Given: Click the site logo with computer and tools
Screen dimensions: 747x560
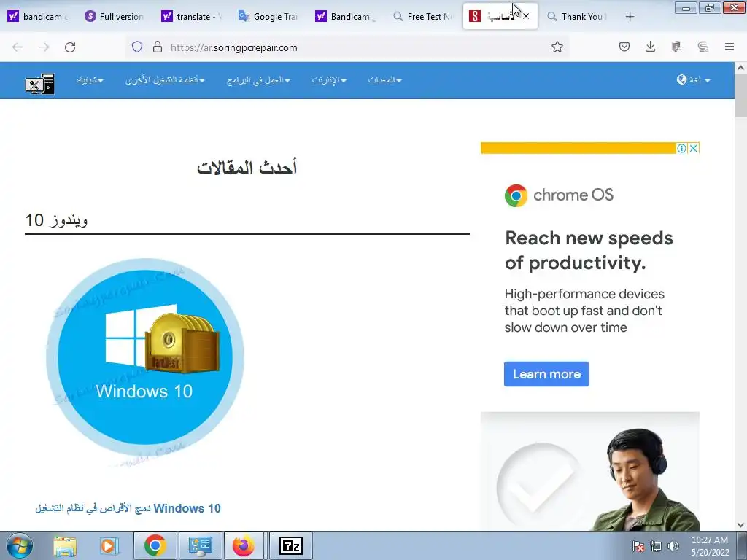Looking at the screenshot, I should [x=39, y=84].
